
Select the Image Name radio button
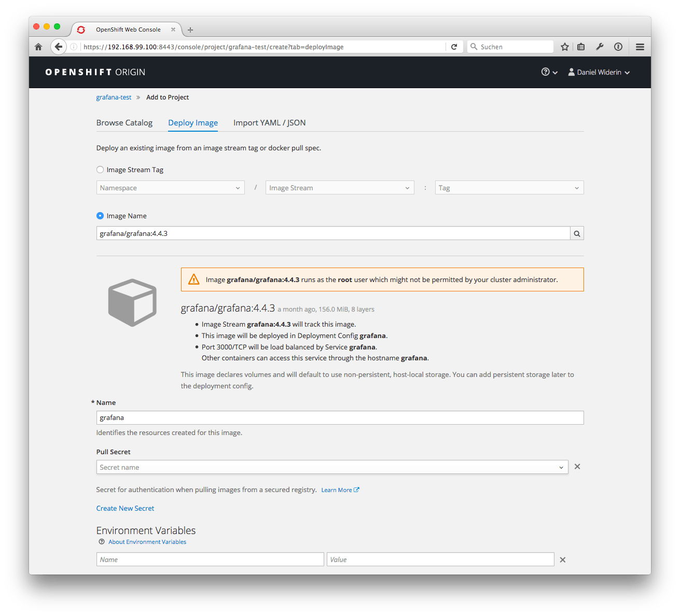pyautogui.click(x=100, y=216)
